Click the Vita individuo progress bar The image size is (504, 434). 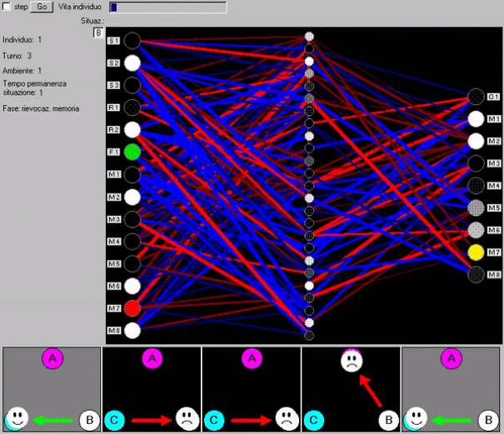click(x=167, y=7)
